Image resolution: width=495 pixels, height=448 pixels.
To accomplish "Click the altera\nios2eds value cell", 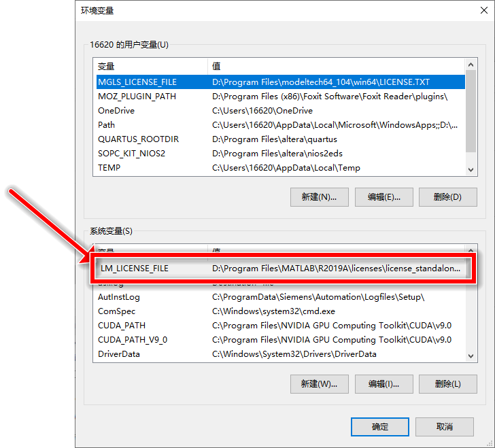I will [277, 154].
